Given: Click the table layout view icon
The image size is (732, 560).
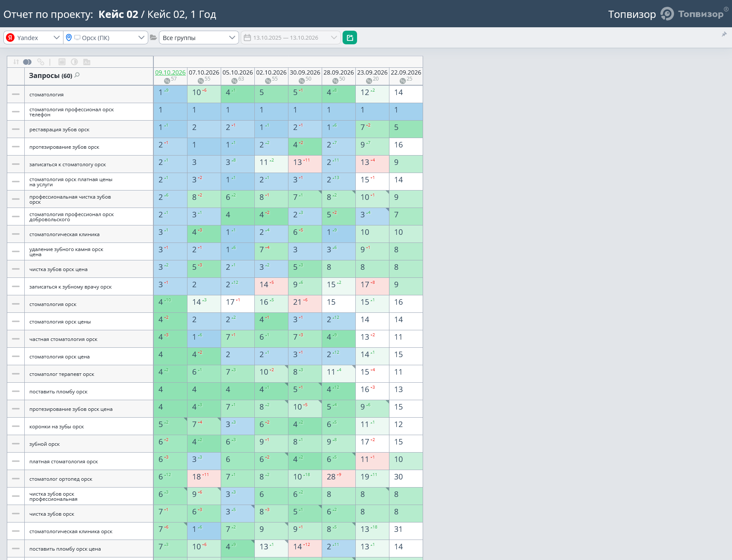Looking at the screenshot, I should (62, 62).
